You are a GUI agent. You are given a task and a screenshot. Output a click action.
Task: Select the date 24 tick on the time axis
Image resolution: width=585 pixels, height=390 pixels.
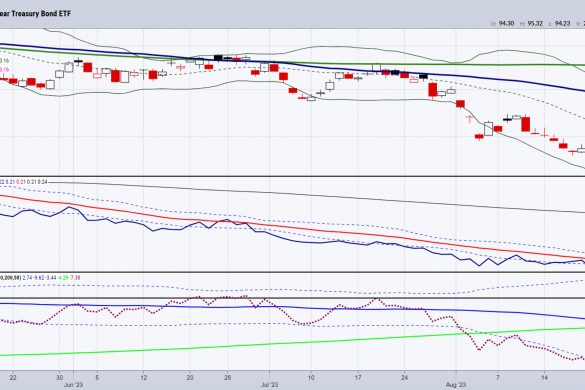[404, 377]
